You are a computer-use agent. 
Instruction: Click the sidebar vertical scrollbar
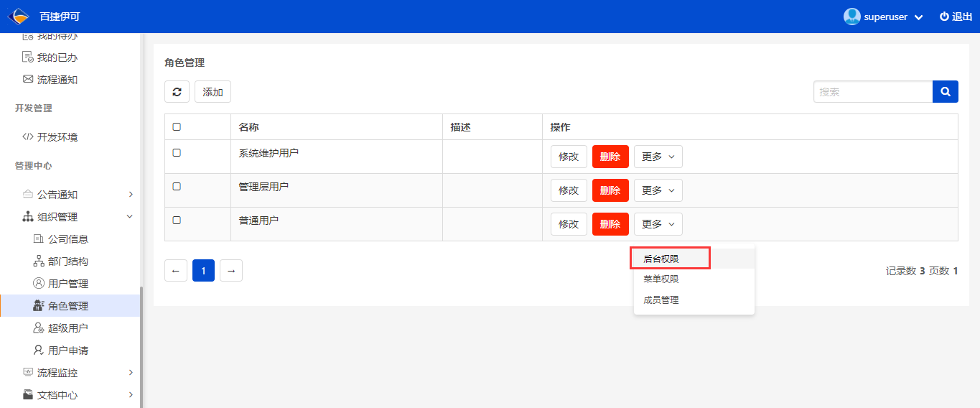141,346
